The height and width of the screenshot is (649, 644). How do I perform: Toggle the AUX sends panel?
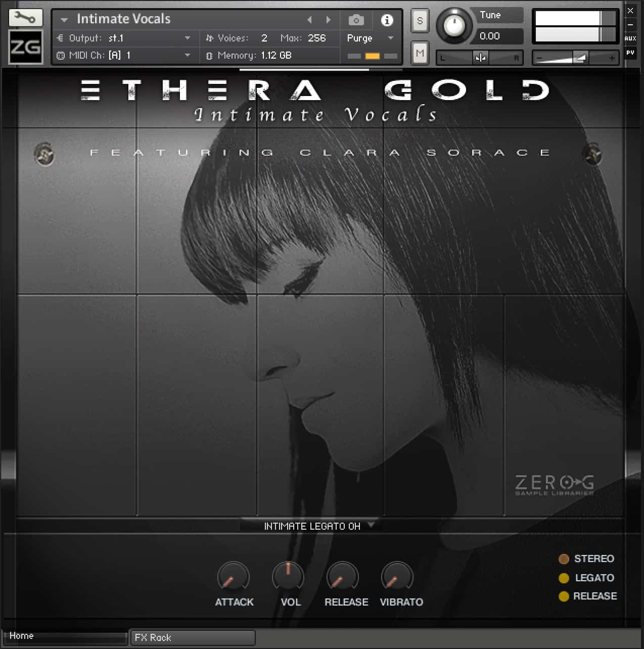click(x=630, y=38)
